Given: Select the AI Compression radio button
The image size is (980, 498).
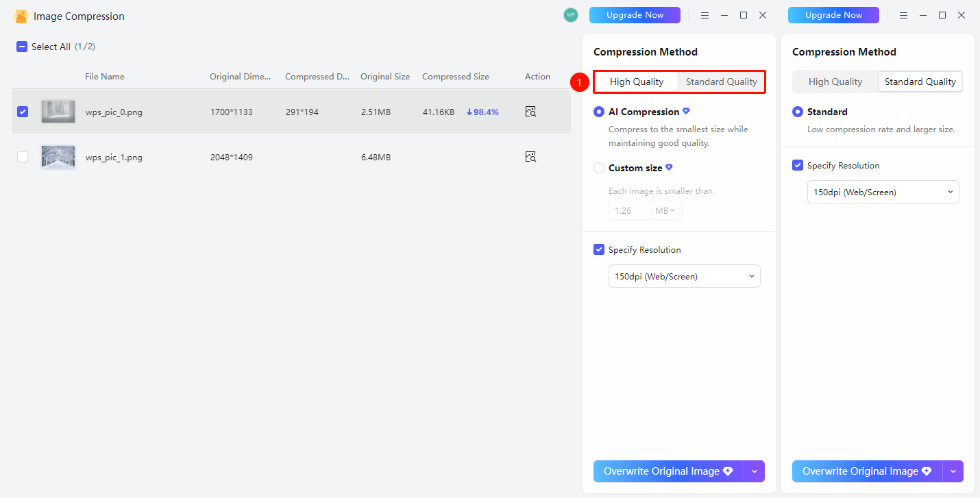Looking at the screenshot, I should (x=599, y=112).
